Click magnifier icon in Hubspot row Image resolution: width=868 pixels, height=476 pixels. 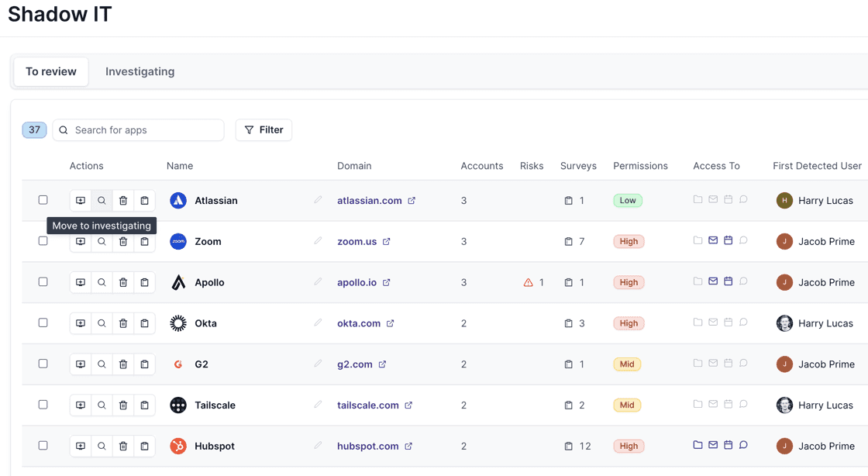tap(102, 446)
